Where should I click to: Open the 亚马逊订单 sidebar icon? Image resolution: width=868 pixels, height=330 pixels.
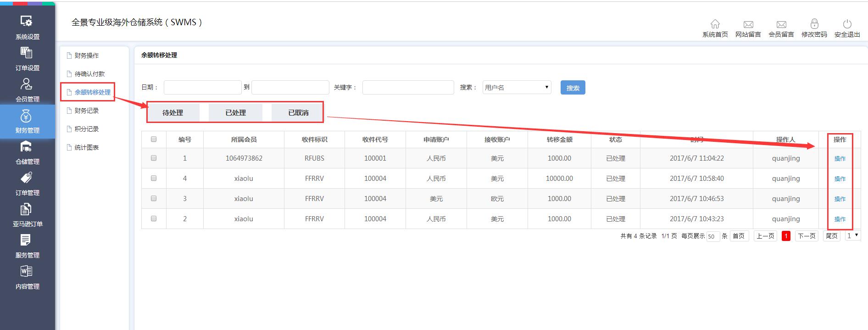[x=27, y=209]
